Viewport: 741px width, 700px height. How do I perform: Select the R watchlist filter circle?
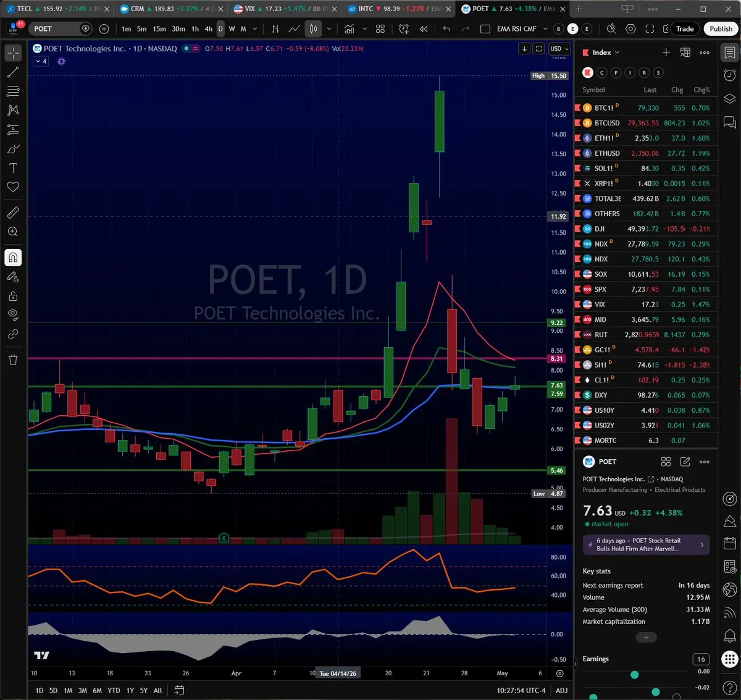[644, 73]
